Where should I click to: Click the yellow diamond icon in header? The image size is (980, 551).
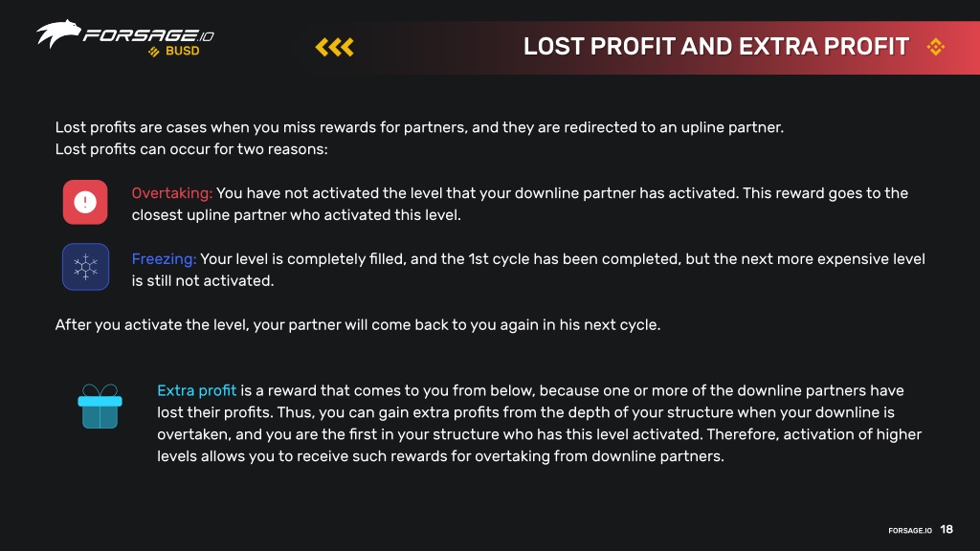[x=936, y=47]
